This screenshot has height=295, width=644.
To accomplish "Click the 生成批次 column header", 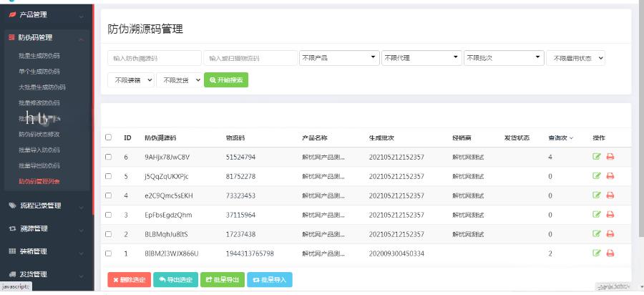I will click(381, 138).
